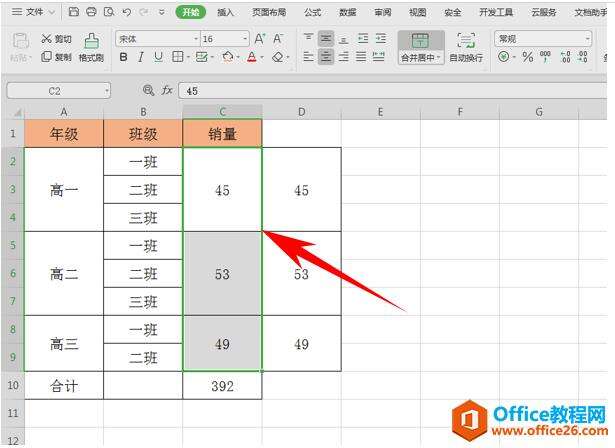Open the font name dropdown showing 宋体
This screenshot has height=448, width=615.
click(196, 39)
